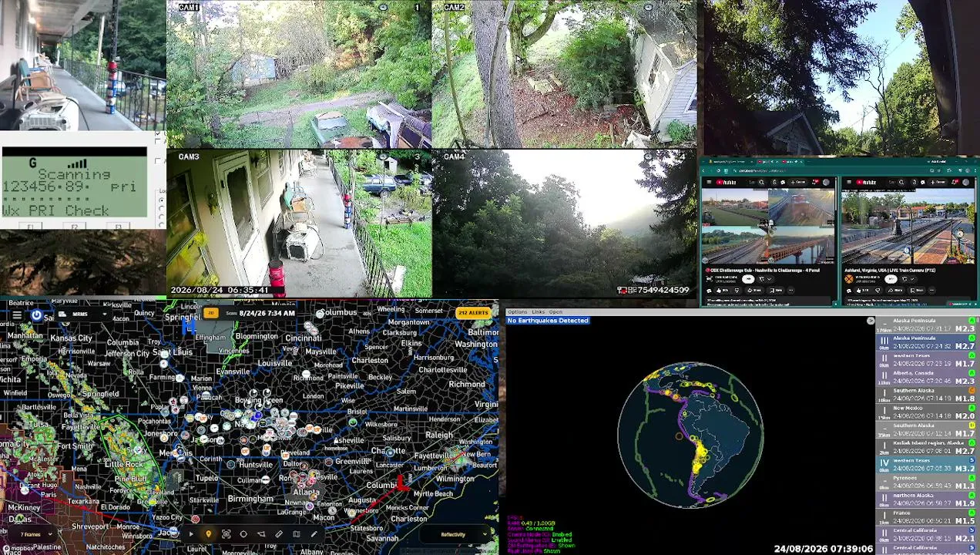Image resolution: width=980 pixels, height=555 pixels.
Task: Select the Kodiak Island region M2.7 earthquake
Action: pyautogui.click(x=926, y=447)
